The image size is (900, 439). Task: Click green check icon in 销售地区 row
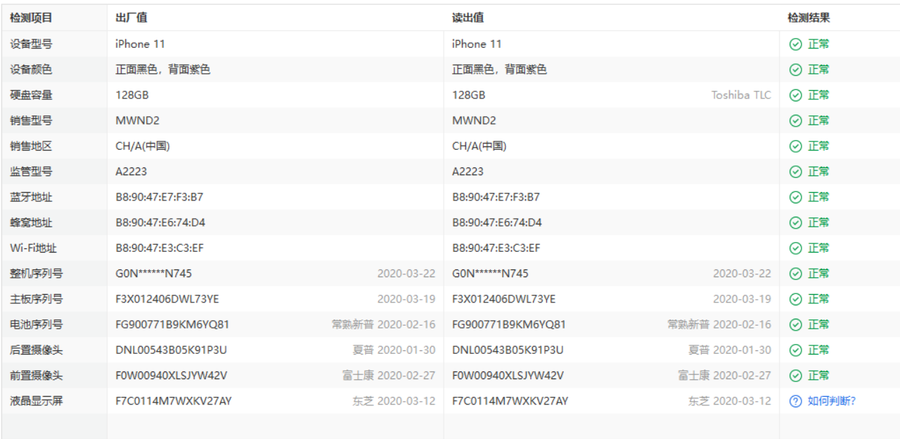tap(796, 146)
